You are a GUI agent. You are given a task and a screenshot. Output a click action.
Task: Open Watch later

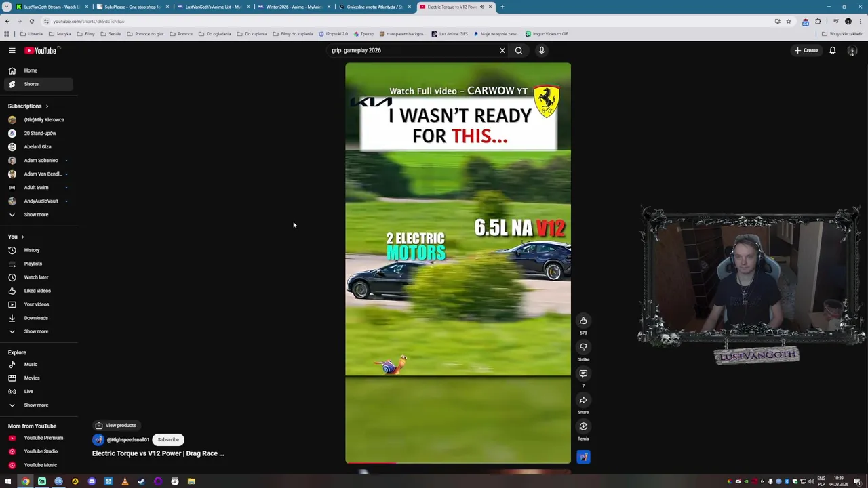click(37, 277)
